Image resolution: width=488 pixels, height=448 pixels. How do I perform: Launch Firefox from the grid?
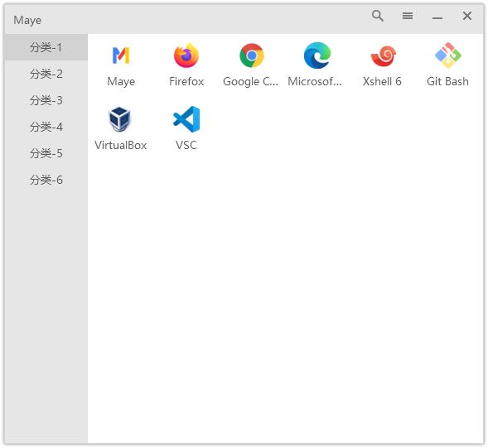186,55
